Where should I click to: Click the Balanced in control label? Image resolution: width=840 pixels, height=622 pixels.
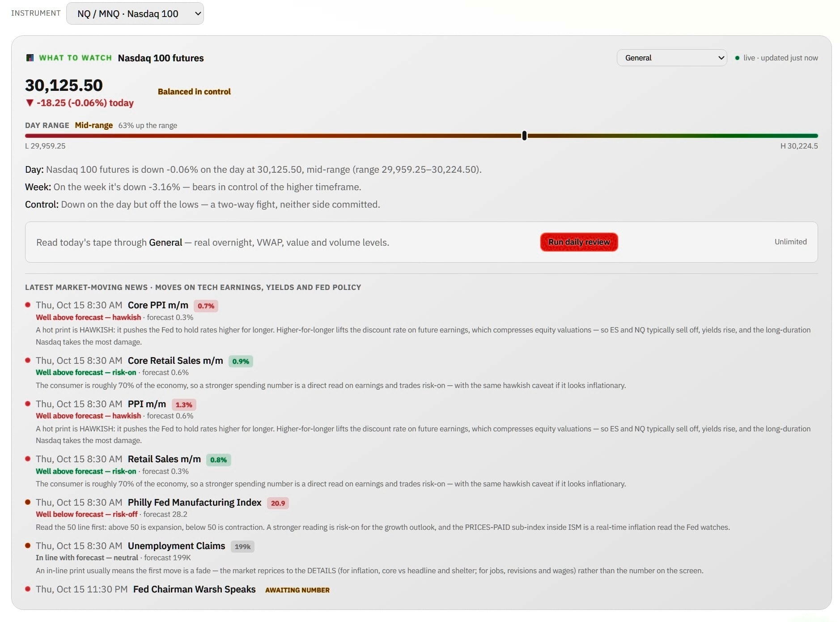click(194, 92)
